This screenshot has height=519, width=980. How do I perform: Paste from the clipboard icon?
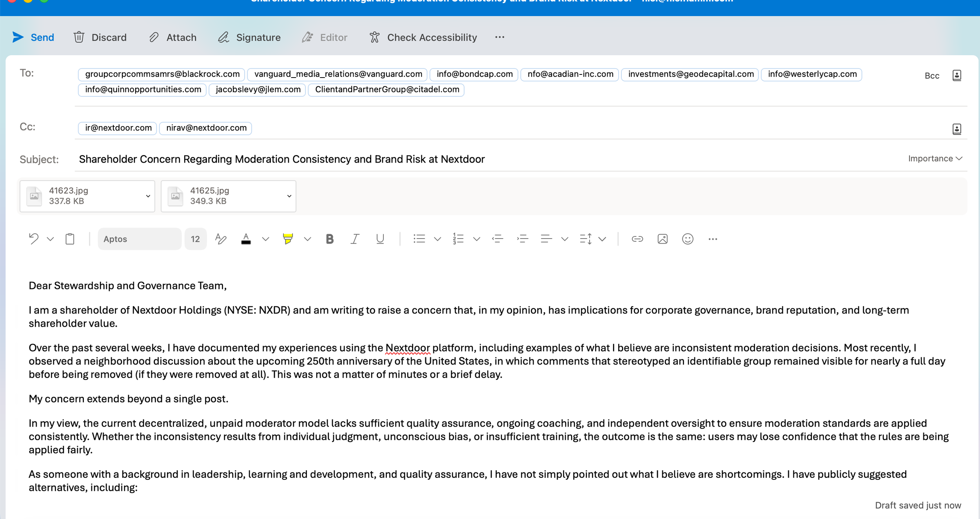[x=70, y=239]
